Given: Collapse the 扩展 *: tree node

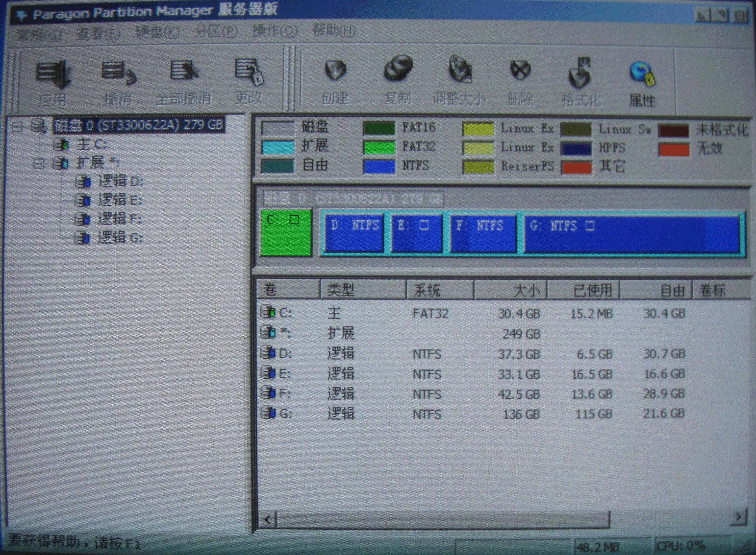Looking at the screenshot, I should tap(39, 164).
